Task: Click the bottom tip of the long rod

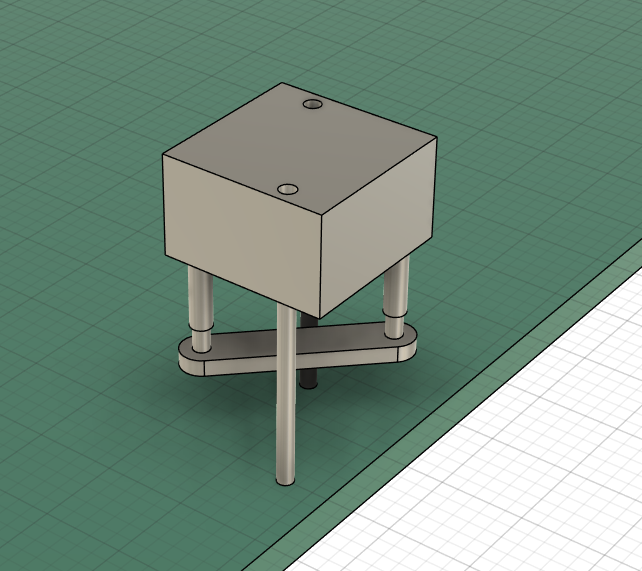Action: (286, 481)
